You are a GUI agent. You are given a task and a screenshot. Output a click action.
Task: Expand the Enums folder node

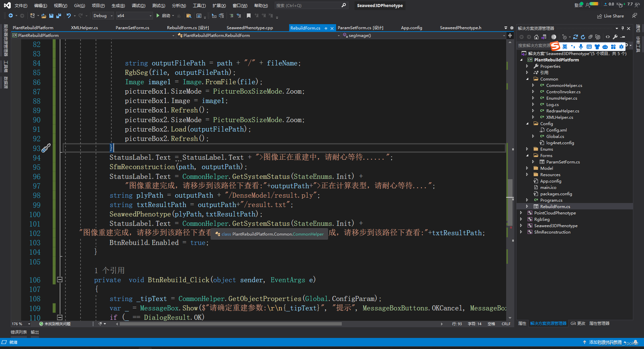pyautogui.click(x=527, y=149)
